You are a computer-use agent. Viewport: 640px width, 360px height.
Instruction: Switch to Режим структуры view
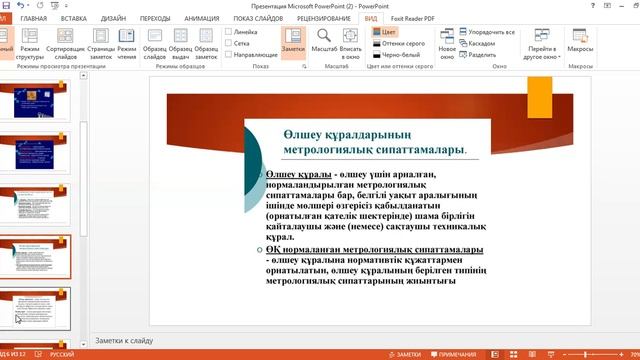coord(30,44)
